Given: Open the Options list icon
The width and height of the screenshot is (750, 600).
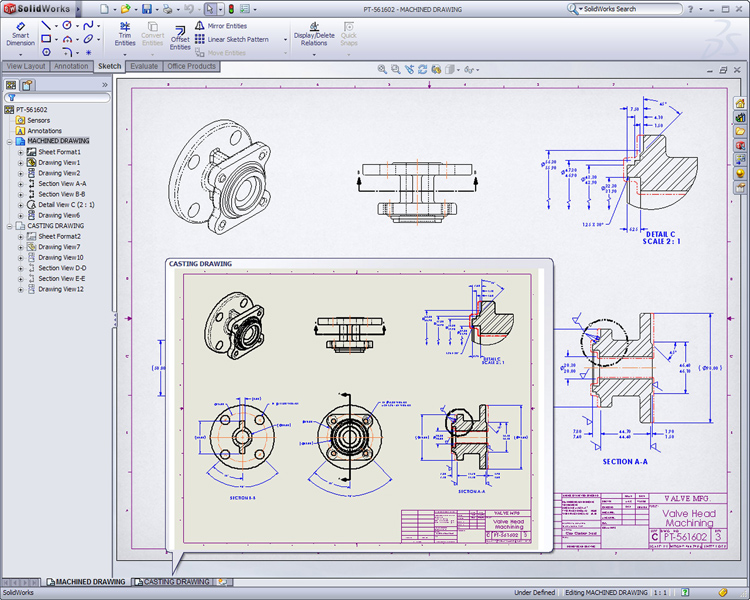Looking at the screenshot, I should coord(245,9).
